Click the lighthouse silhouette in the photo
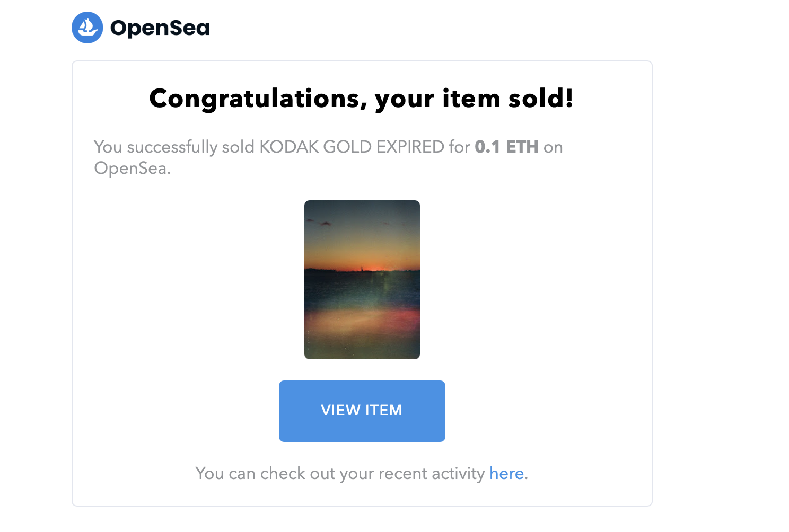Image resolution: width=789 pixels, height=532 pixels. pyautogui.click(x=362, y=269)
